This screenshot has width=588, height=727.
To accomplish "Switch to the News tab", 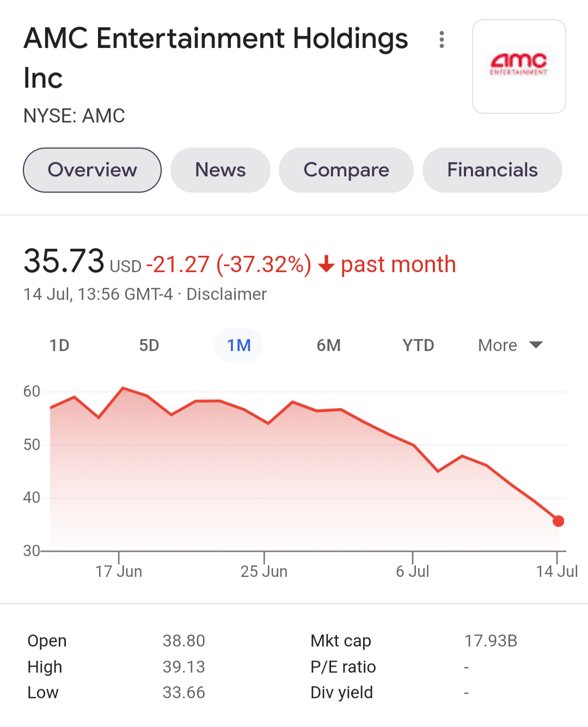I will pos(220,170).
